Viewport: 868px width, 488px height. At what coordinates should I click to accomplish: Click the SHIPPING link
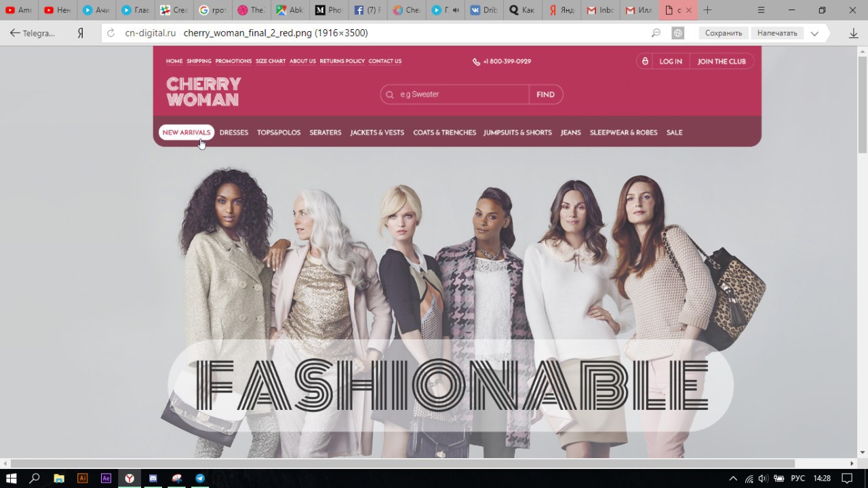pos(199,61)
